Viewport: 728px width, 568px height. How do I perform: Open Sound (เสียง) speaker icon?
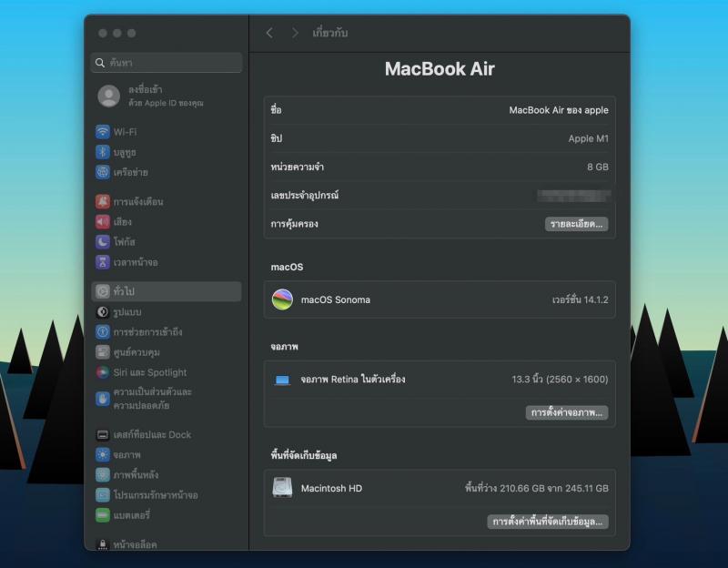[x=103, y=221]
